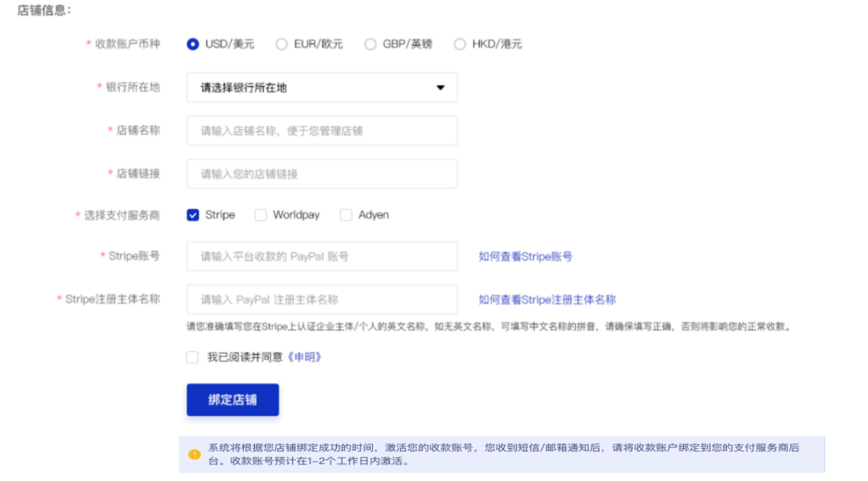The image size is (868, 481).
Task: Select the GBP/英镑 currency option
Action: point(371,43)
